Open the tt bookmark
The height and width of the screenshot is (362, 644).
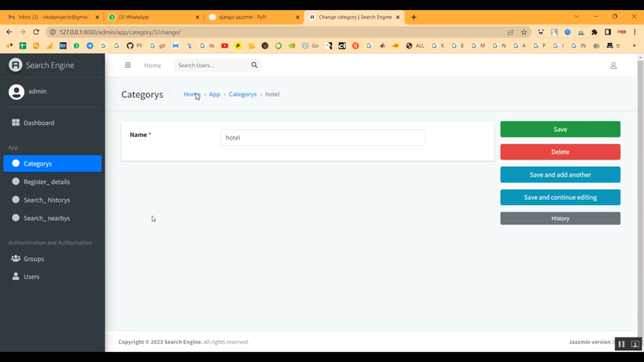point(613,45)
